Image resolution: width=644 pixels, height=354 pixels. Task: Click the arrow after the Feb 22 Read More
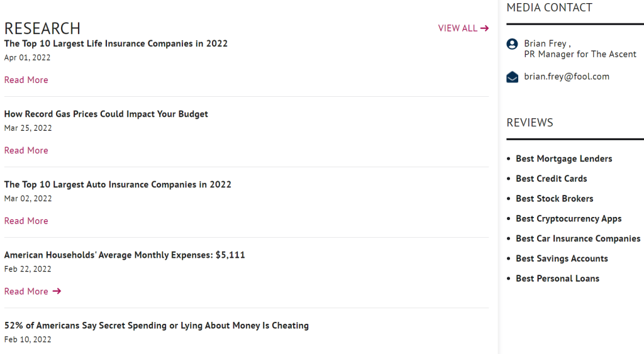coord(57,291)
